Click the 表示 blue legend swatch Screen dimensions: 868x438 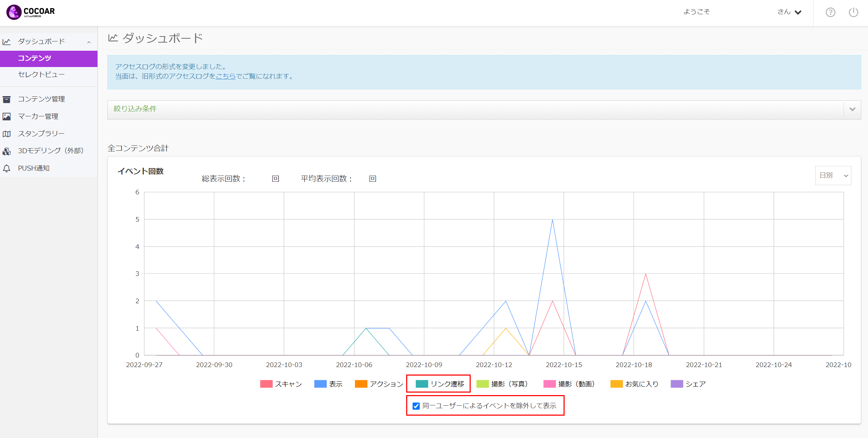coord(320,384)
